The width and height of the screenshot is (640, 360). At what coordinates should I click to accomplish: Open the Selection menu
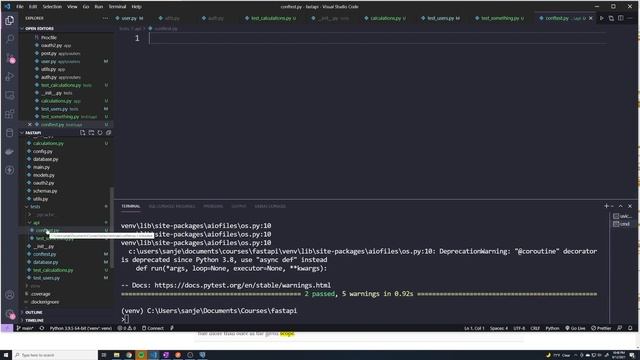[x=52, y=7]
